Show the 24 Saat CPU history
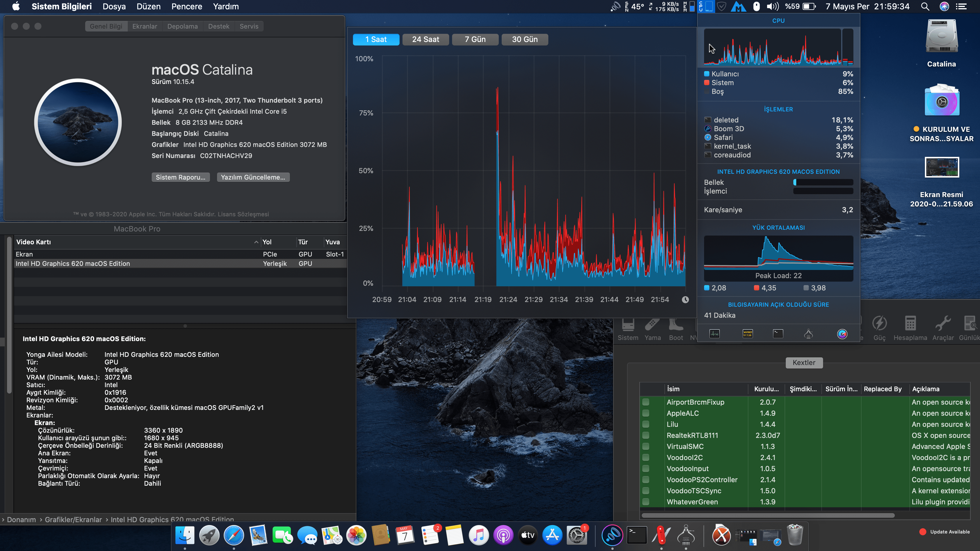 [425, 39]
